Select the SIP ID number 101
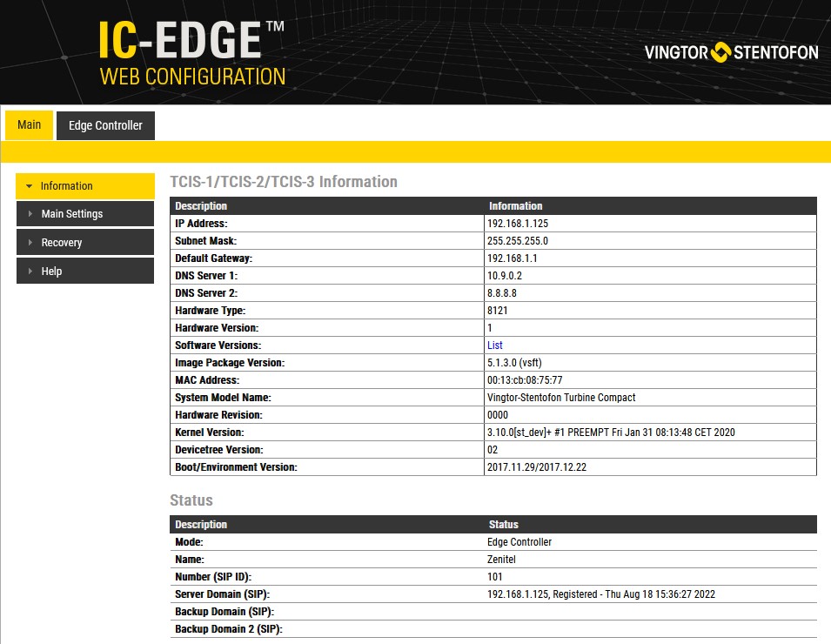The image size is (831, 644). [x=494, y=577]
